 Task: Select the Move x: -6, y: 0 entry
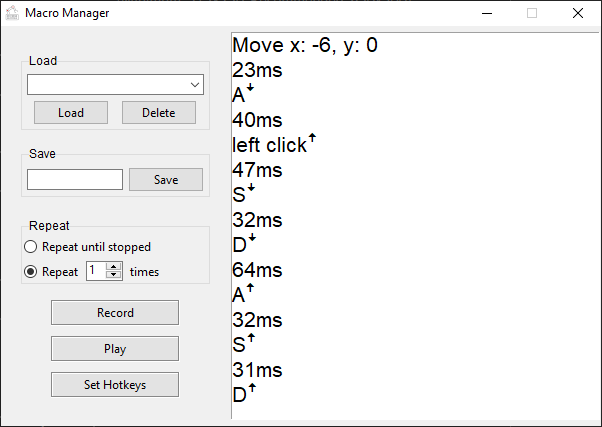click(304, 45)
